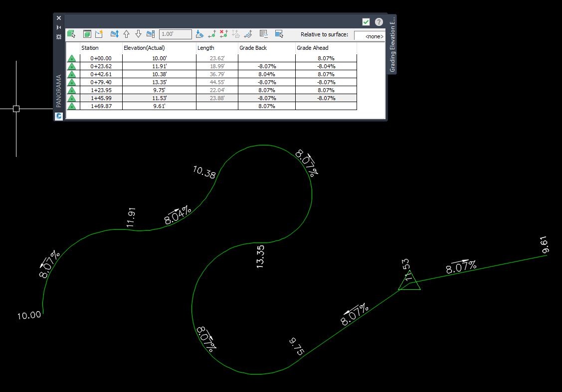Select the feature line pick tool

coord(72,34)
